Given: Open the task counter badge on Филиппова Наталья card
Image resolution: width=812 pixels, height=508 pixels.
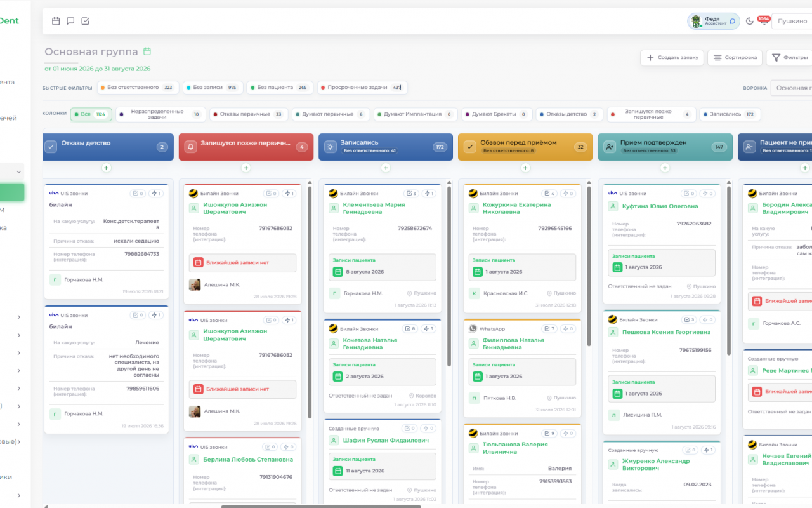Looking at the screenshot, I should pos(550,328).
